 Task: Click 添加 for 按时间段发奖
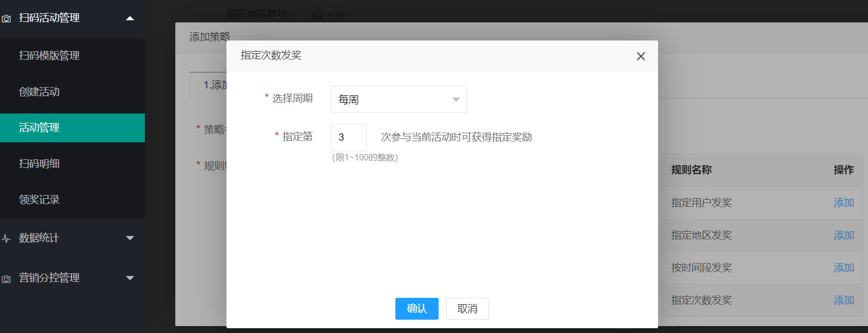click(844, 267)
